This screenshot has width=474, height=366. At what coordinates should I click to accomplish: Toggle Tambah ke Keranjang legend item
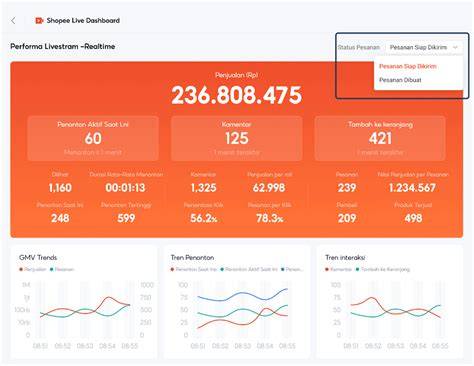383,269
